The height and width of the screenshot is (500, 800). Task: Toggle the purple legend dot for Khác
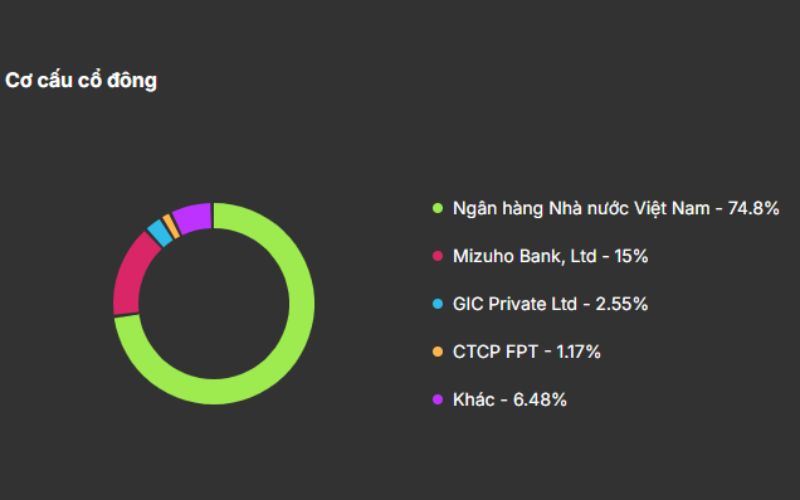tap(437, 400)
